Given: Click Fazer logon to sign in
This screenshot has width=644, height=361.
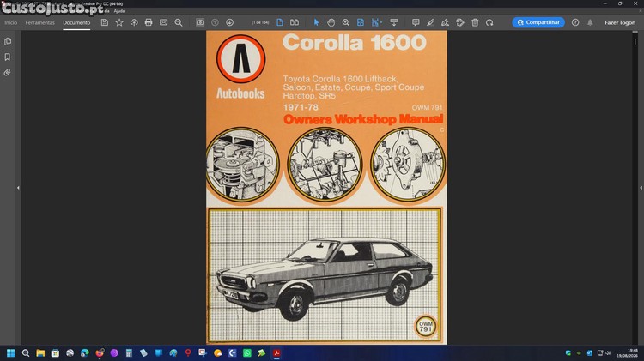Looking at the screenshot, I should pyautogui.click(x=620, y=22).
